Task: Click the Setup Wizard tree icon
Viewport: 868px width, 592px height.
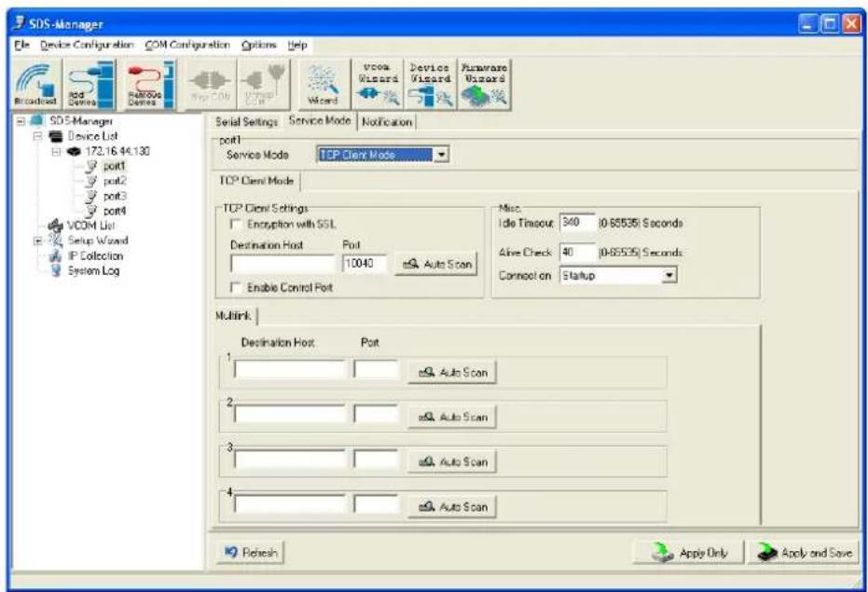Action: tap(55, 241)
